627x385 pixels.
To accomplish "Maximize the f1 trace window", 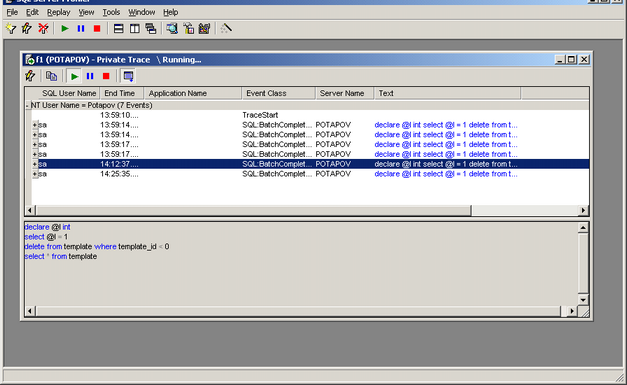I will (571, 60).
